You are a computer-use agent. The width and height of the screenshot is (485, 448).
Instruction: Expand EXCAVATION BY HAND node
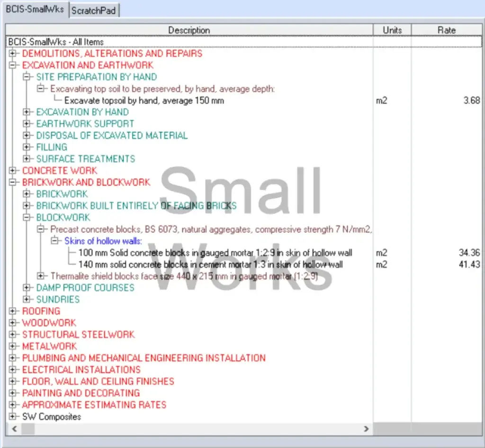click(27, 112)
